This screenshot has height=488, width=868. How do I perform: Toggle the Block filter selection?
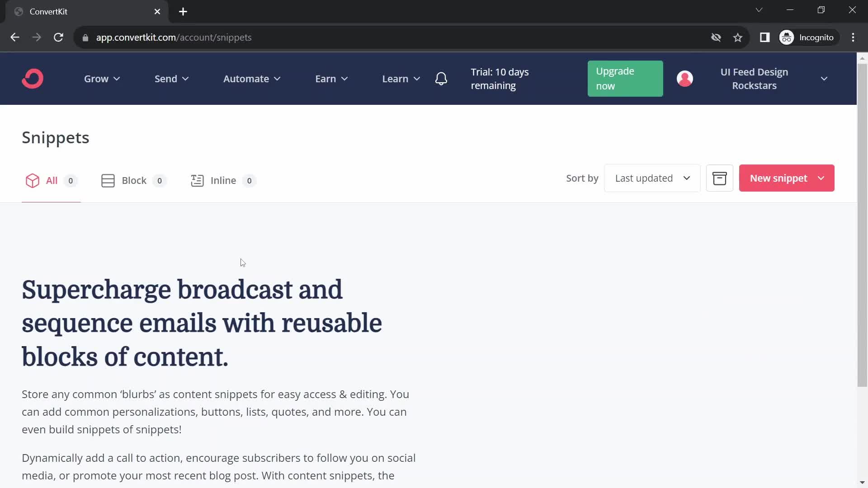tap(133, 181)
